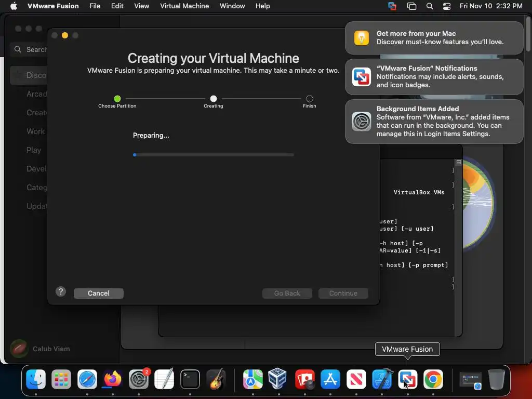The image size is (532, 399).
Task: Click the Choose Partition step indicator
Action: (x=117, y=99)
